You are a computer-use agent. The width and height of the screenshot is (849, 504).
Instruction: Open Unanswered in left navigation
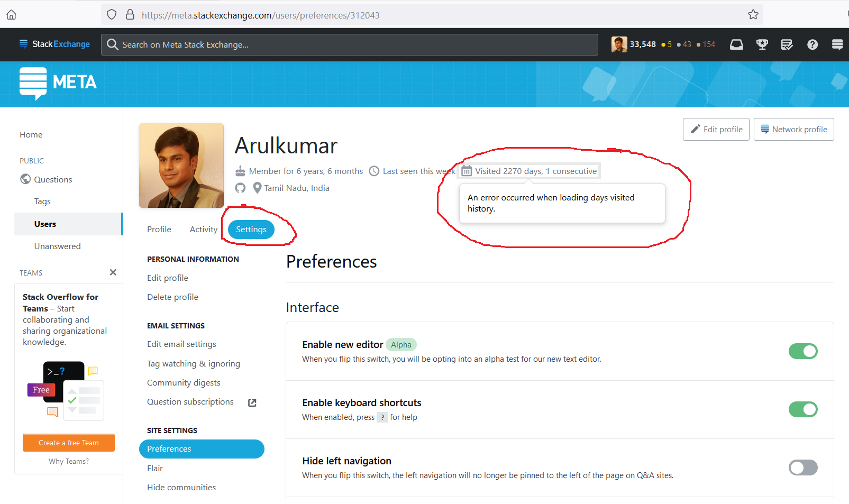click(x=58, y=246)
